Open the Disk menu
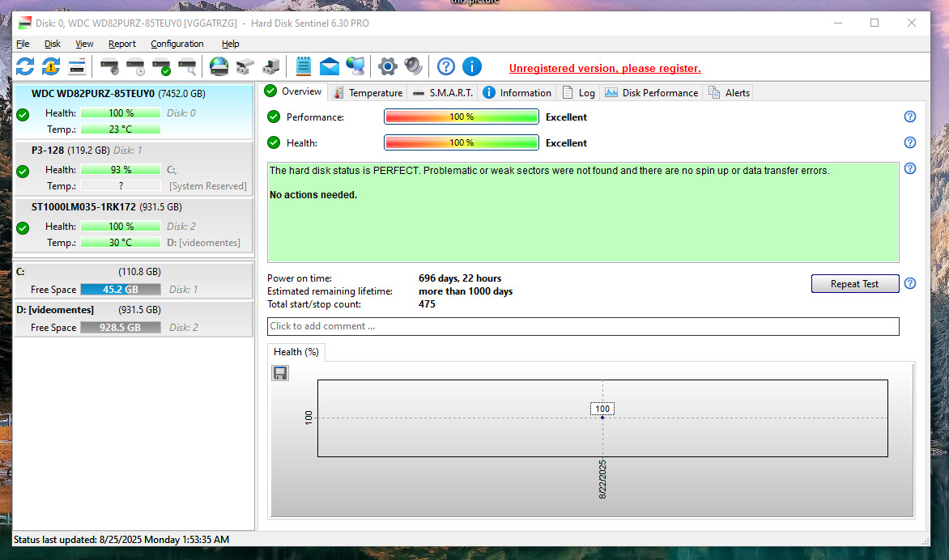Viewport: 949px width, 560px height. pos(53,44)
